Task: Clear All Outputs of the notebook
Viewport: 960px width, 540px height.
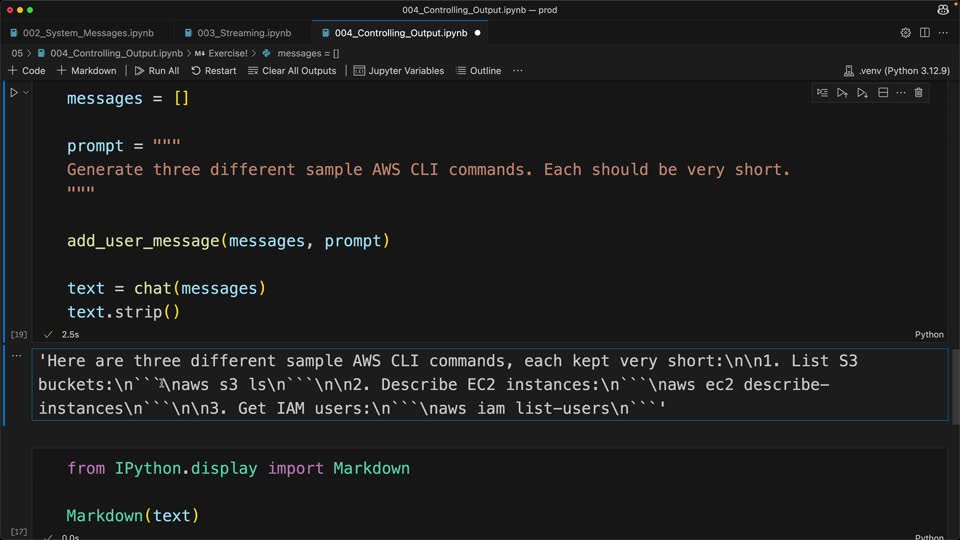Action: 292,70
